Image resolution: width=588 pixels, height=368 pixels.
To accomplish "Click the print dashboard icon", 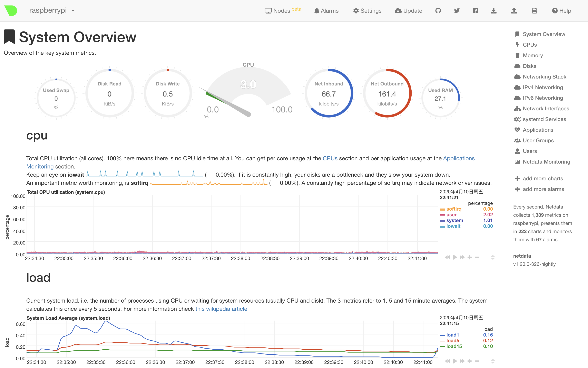I will 534,11.
